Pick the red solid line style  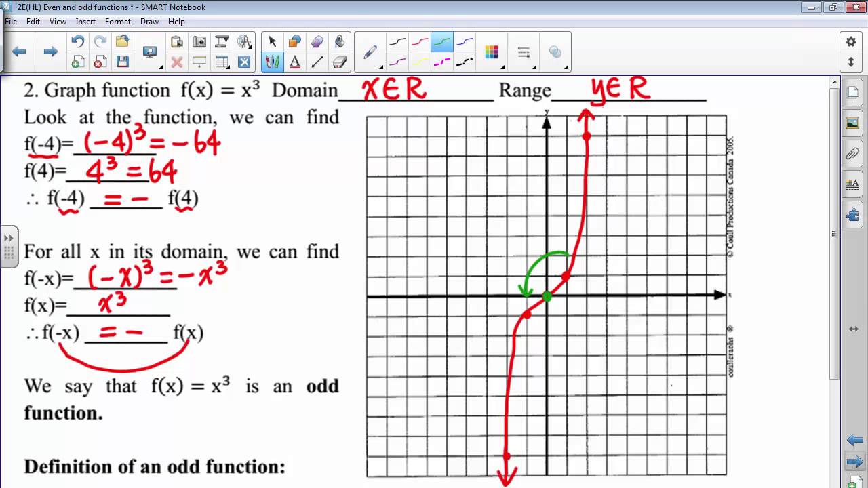pos(420,42)
